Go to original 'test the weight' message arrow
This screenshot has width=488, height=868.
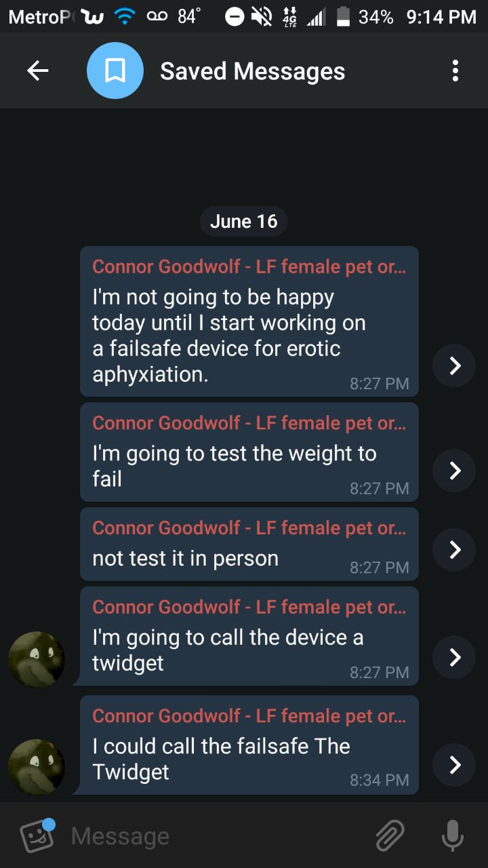[x=454, y=471]
